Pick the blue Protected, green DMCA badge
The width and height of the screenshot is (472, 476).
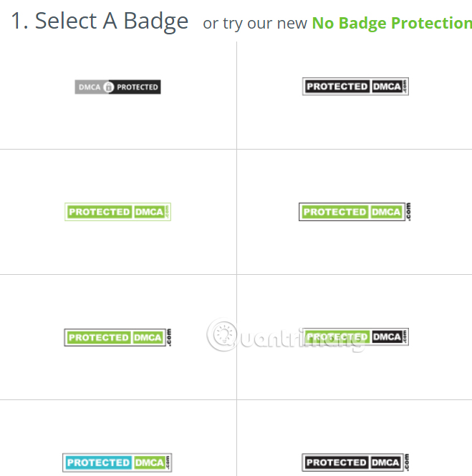(x=118, y=462)
